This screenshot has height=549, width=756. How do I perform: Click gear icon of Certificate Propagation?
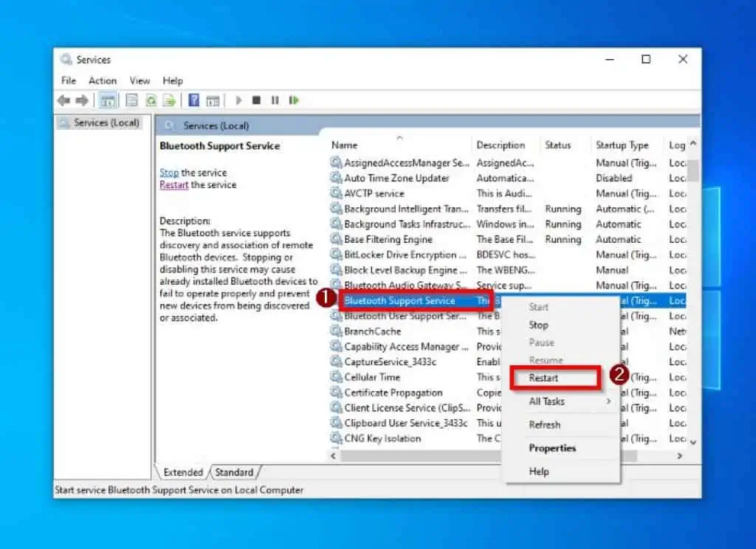[336, 393]
